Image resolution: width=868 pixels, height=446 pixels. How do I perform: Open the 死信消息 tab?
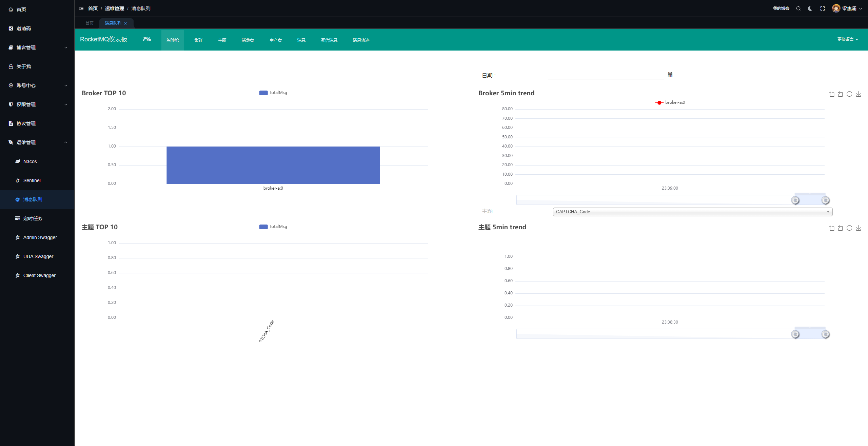click(329, 40)
